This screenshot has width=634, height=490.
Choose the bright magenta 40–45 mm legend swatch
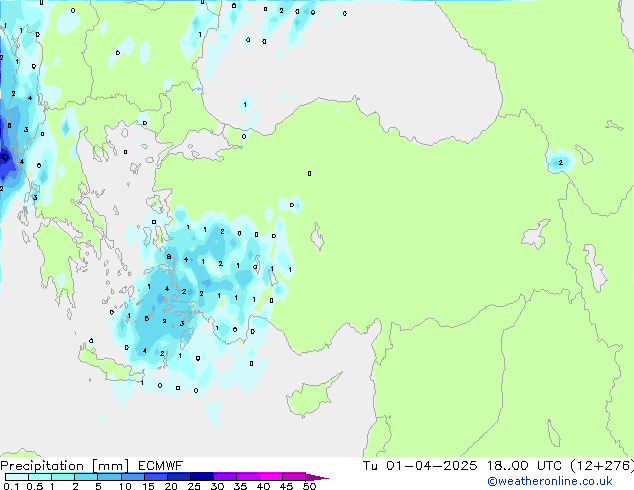pyautogui.click(x=271, y=477)
